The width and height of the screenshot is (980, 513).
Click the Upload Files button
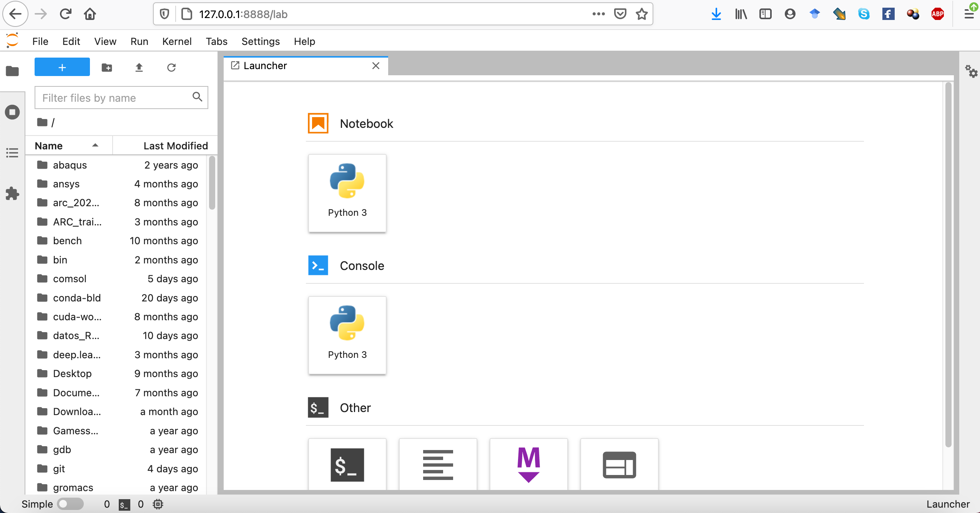[138, 67]
